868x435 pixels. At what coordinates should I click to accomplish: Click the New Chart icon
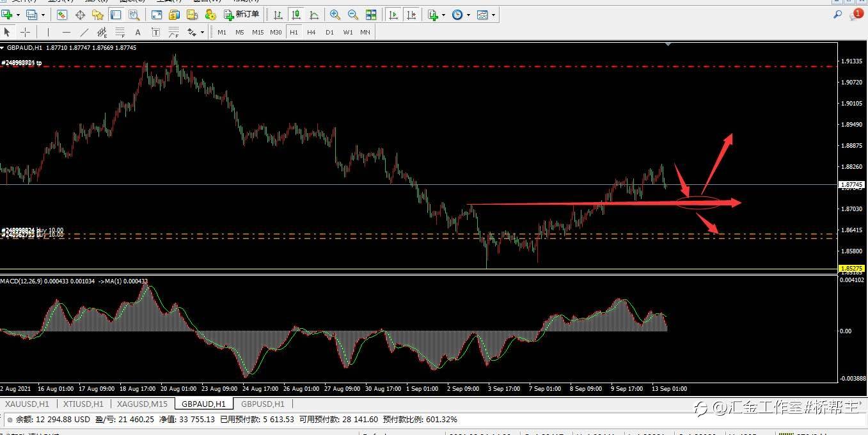7,15
